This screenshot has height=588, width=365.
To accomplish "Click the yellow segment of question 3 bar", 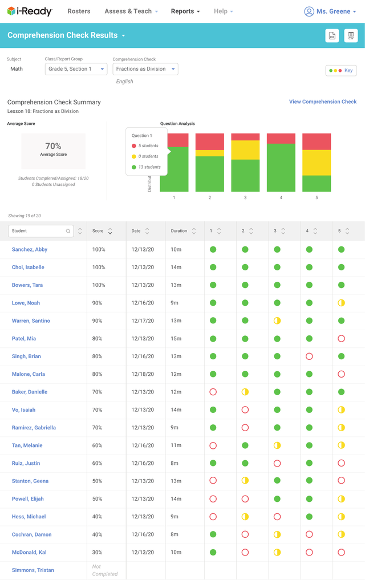I will 245,150.
